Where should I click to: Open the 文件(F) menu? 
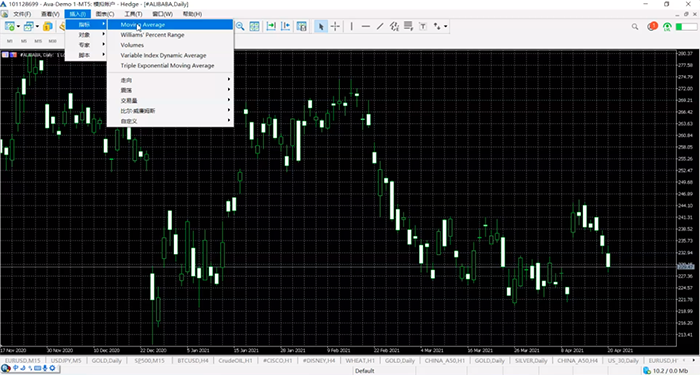(x=22, y=14)
